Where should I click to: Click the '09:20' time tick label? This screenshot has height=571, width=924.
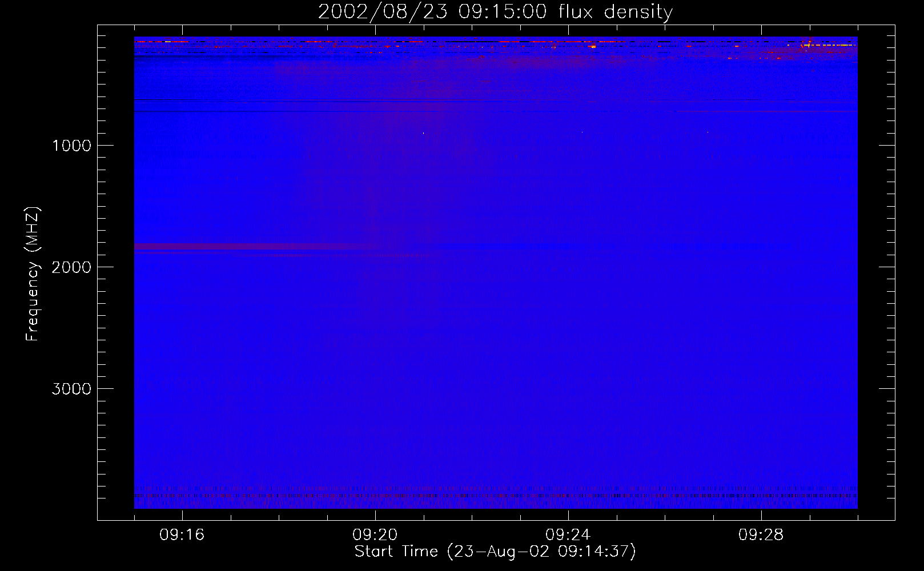(x=375, y=535)
